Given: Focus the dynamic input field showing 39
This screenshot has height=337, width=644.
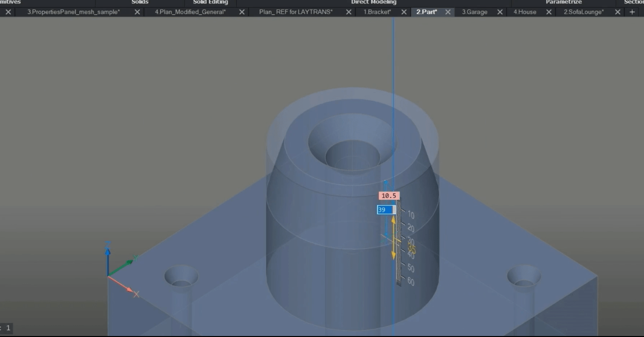Looking at the screenshot, I should (x=386, y=210).
